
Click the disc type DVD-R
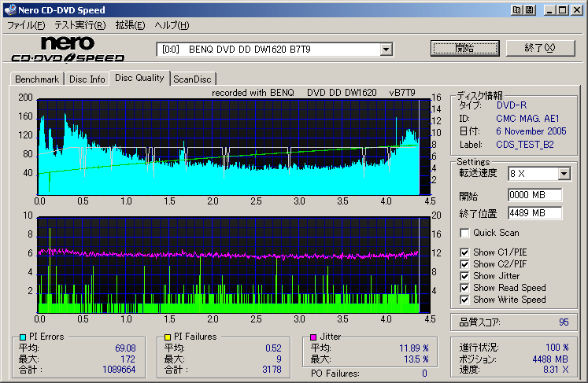[x=512, y=105]
